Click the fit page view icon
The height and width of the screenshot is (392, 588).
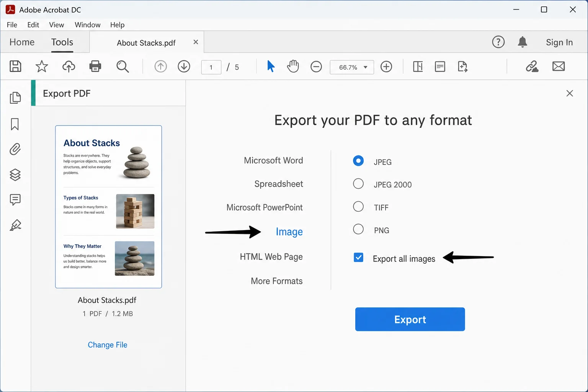pos(418,67)
